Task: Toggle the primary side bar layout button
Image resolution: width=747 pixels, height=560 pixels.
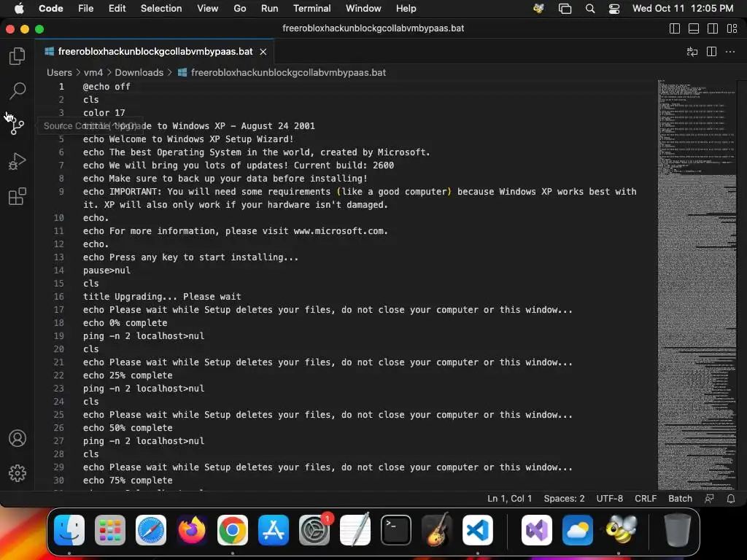Action: tap(675, 28)
